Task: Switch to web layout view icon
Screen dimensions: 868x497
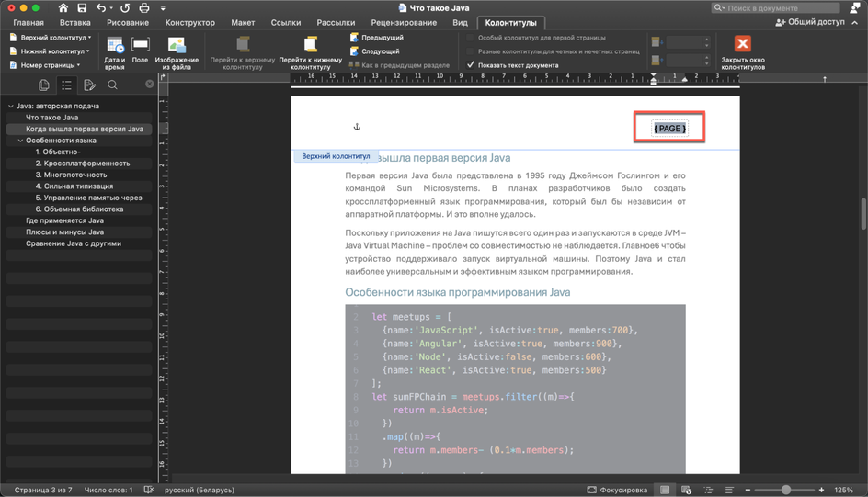Action: click(x=687, y=490)
